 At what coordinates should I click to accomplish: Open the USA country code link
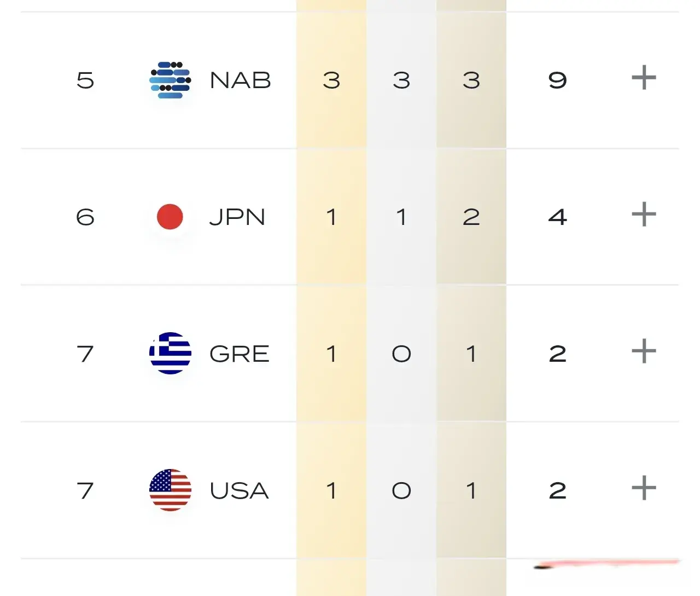tap(240, 491)
